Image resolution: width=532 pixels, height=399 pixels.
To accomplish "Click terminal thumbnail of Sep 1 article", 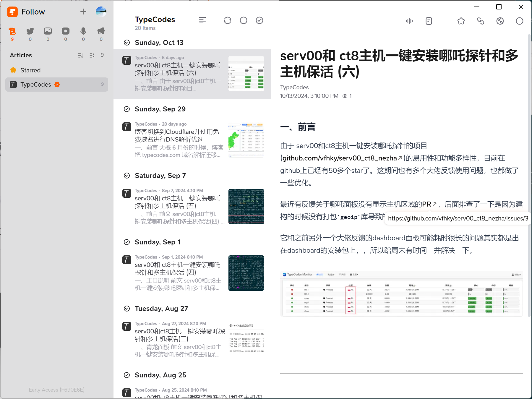I will pyautogui.click(x=246, y=273).
